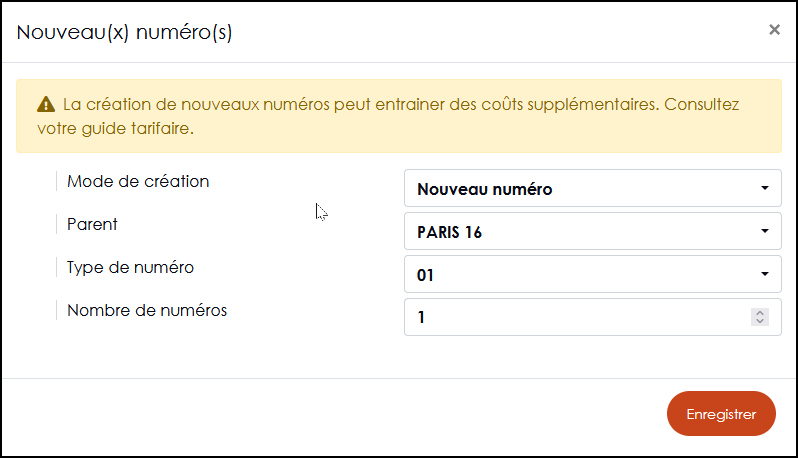Screen dimensions: 798x458
Task: Expand the Mode de création dropdown arrow
Action: [764, 188]
